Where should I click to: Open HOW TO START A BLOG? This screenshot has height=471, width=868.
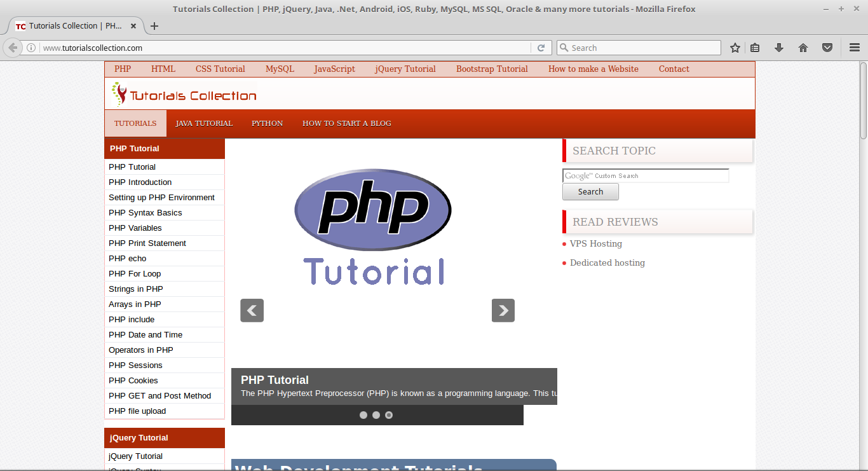coord(347,123)
